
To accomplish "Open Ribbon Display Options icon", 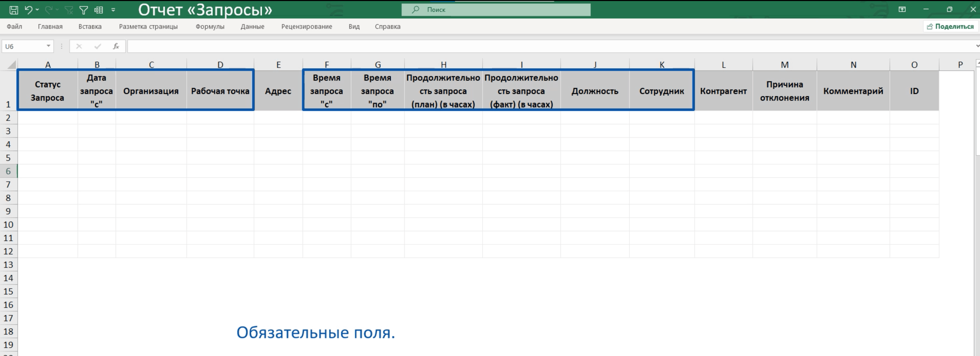I will tap(902, 10).
